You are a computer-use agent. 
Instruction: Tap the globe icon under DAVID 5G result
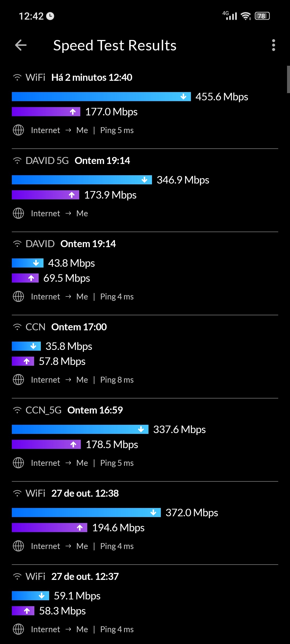click(x=18, y=213)
